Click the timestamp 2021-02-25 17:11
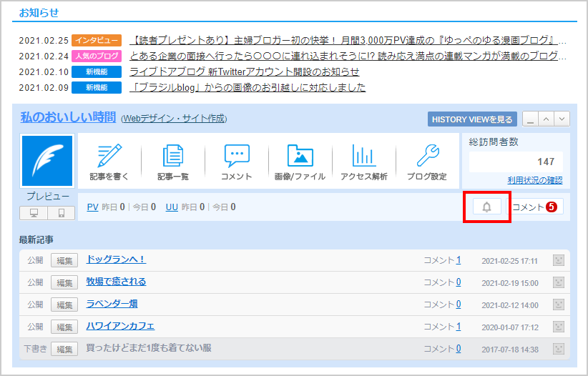The image size is (588, 376). 509,261
